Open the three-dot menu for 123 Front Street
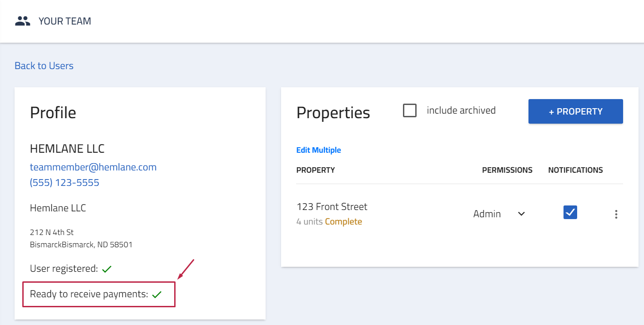The width and height of the screenshot is (644, 325). (616, 214)
